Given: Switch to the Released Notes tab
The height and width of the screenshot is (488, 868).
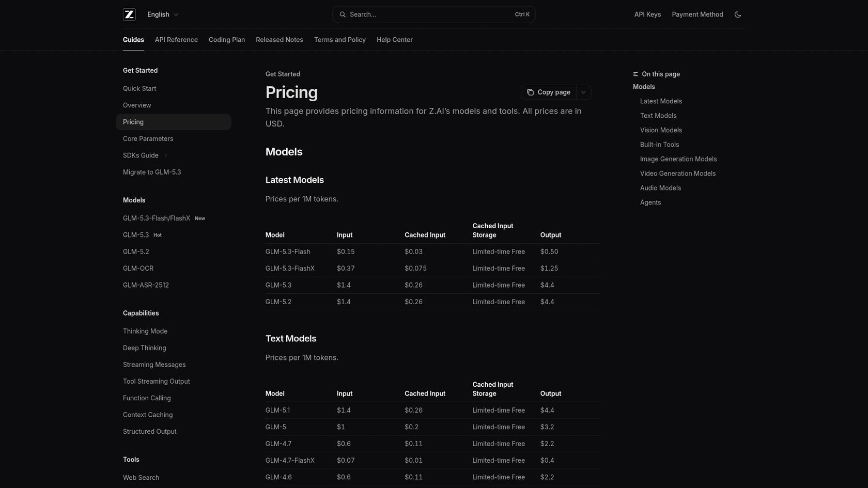Looking at the screenshot, I should [x=280, y=40].
